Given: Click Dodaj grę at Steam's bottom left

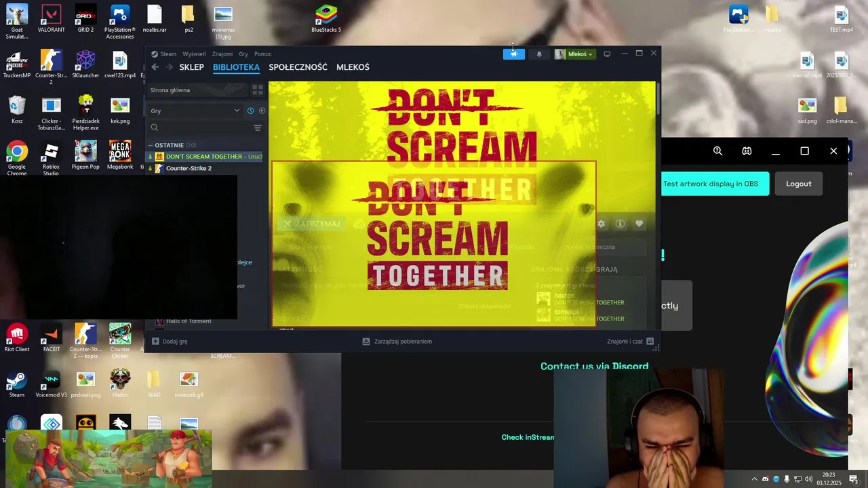Looking at the screenshot, I should 170,342.
